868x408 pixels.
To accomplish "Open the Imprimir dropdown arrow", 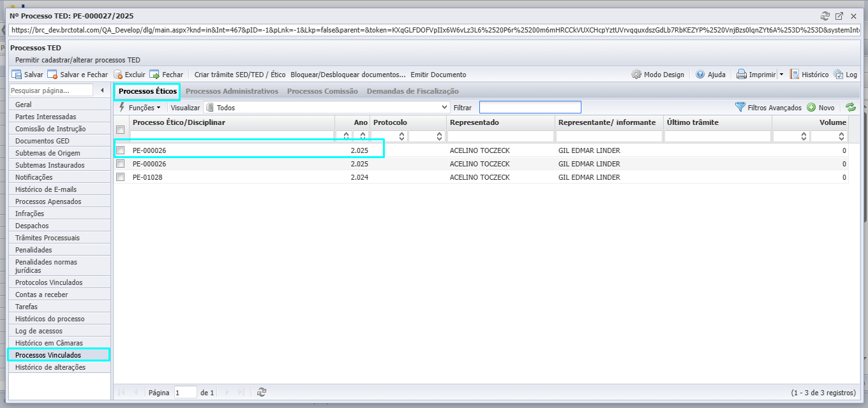I will (781, 75).
